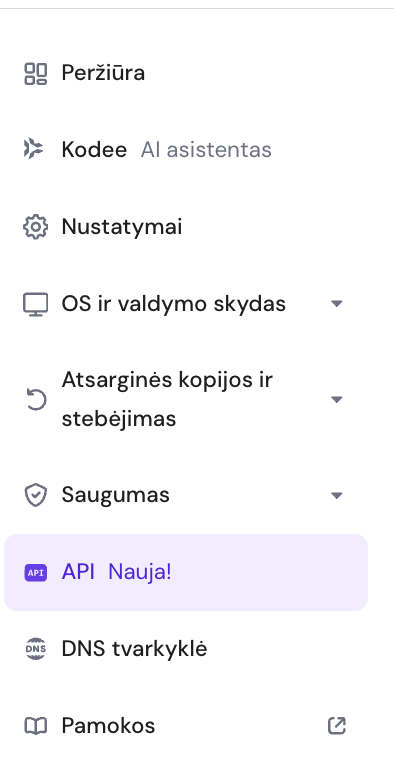Screen dimensions: 394x778
Task: Select the highlighted API menu item
Action: point(186,573)
